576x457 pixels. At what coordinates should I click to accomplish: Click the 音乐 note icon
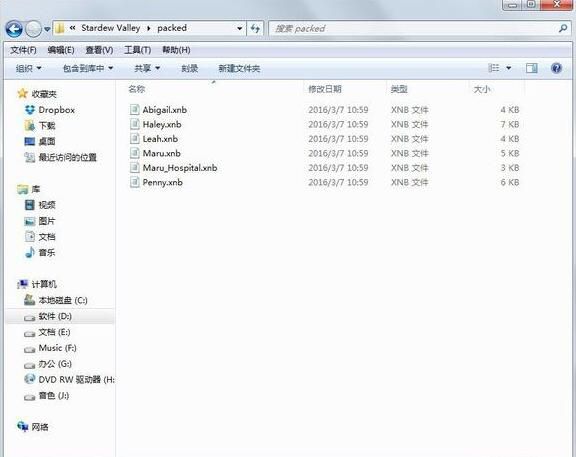30,252
